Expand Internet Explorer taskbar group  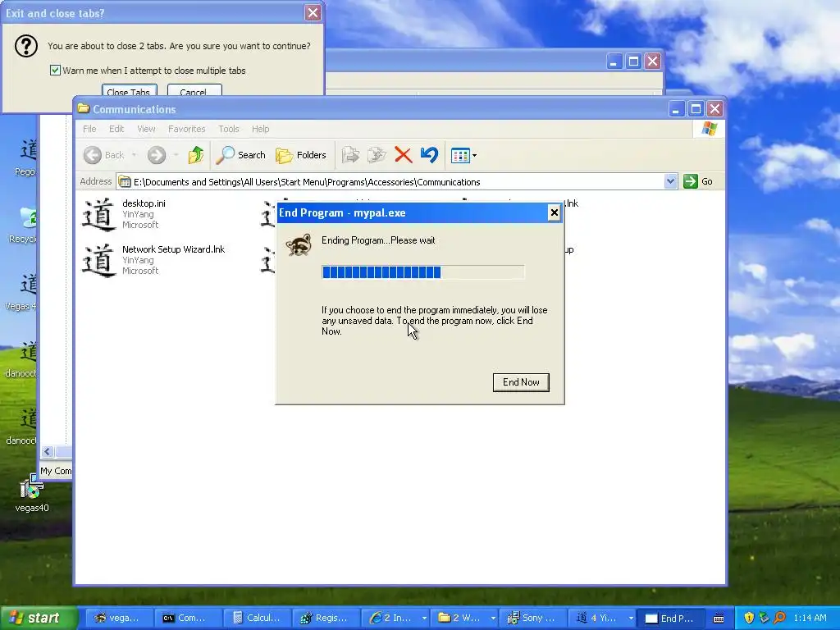[424, 619]
